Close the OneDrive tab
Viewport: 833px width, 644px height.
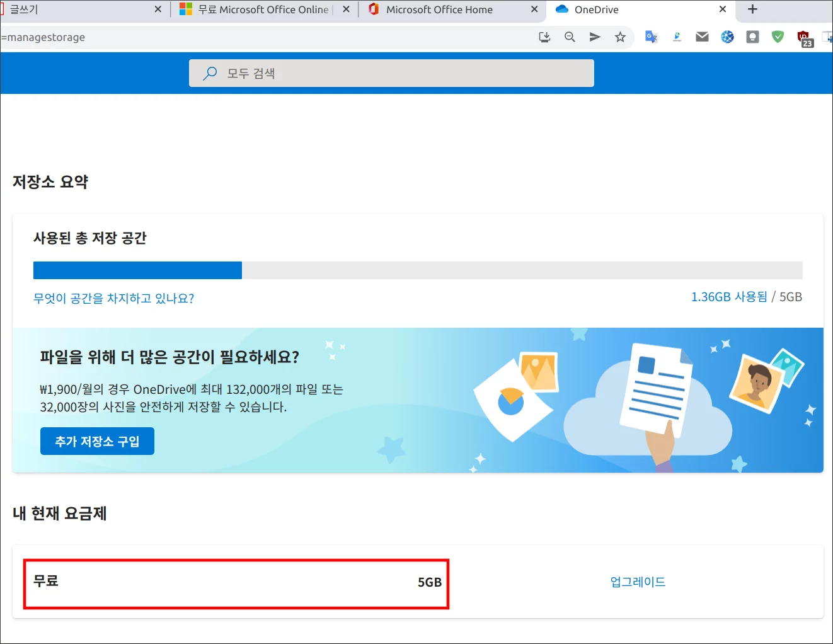[723, 9]
